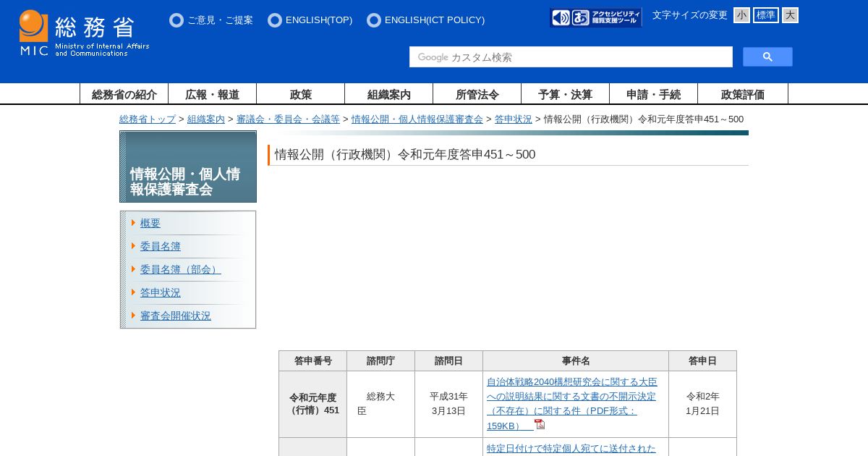Set text size to 標準
Image resolution: width=868 pixels, height=456 pixels.
pyautogui.click(x=766, y=15)
